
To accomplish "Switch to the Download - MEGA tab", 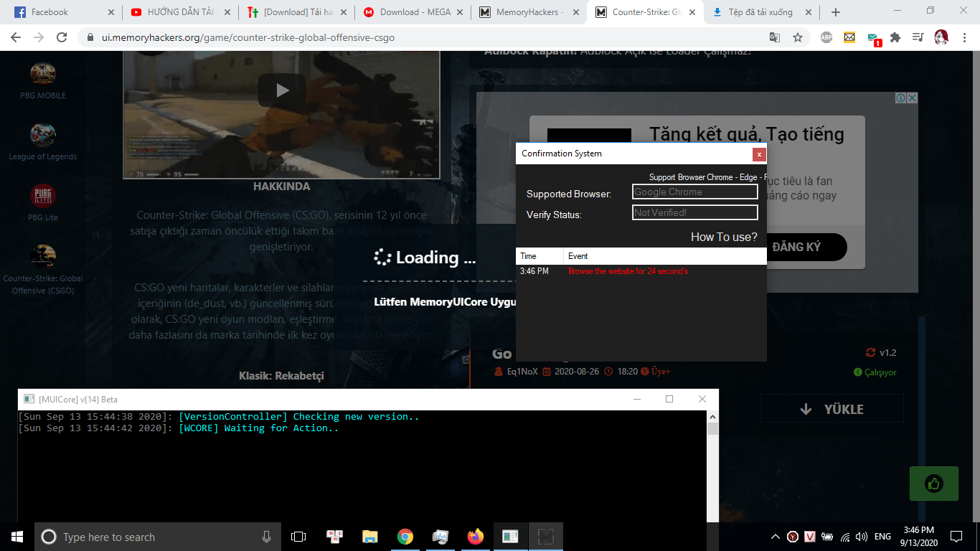I will pyautogui.click(x=413, y=12).
